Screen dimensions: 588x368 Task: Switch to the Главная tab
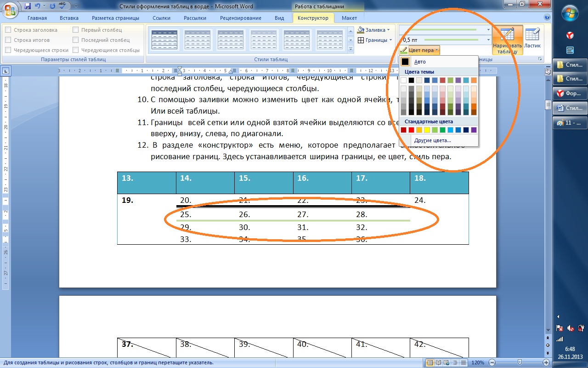coord(37,18)
